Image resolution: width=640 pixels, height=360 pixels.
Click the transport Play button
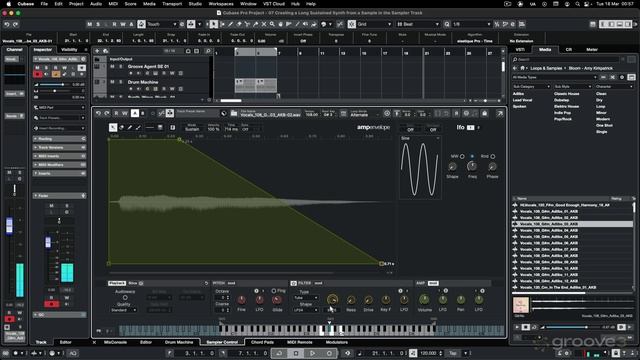coord(312,353)
